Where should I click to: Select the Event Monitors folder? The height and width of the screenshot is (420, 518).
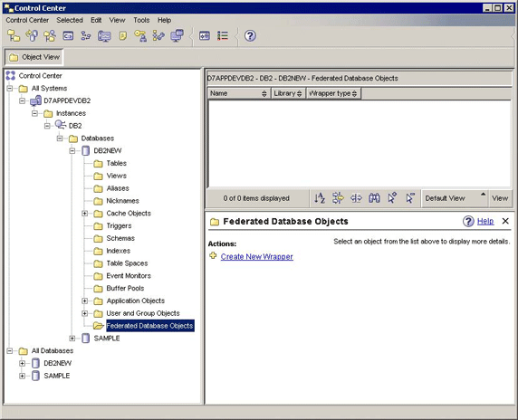coord(129,276)
